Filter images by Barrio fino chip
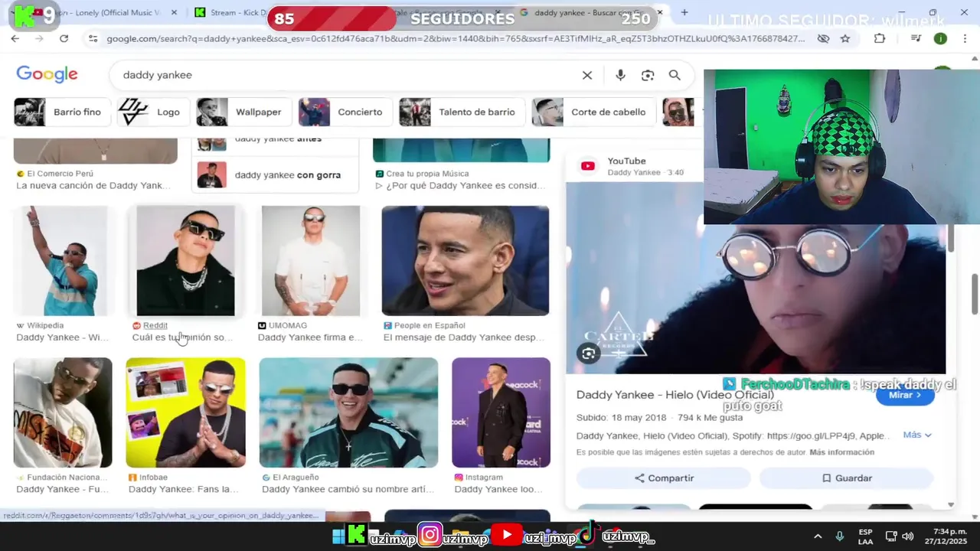 (63, 112)
